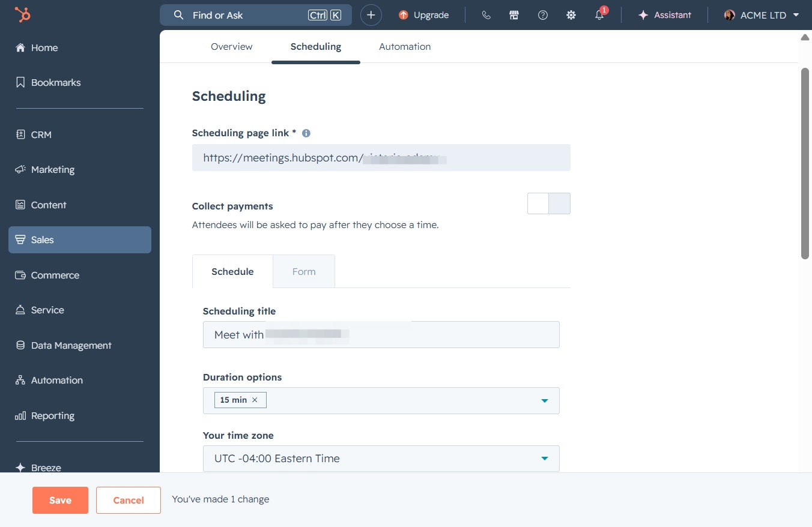The image size is (812, 527).
Task: Click the Save button
Action: [60, 500]
